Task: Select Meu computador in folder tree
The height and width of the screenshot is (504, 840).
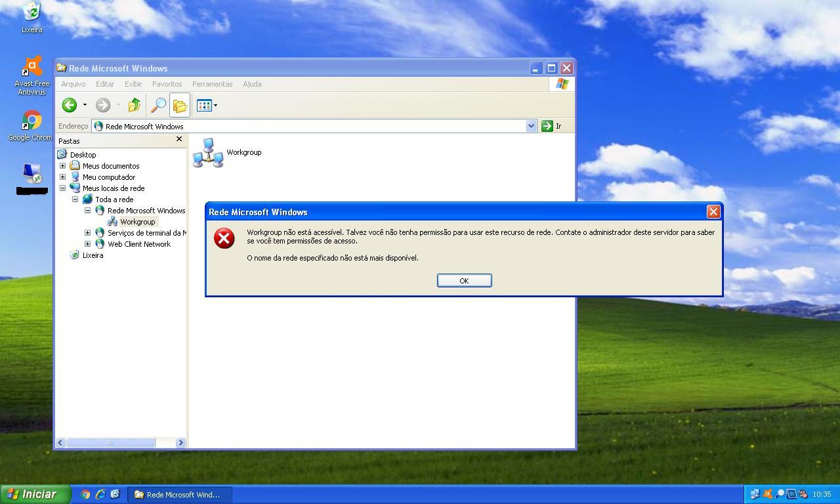Action: (x=109, y=177)
